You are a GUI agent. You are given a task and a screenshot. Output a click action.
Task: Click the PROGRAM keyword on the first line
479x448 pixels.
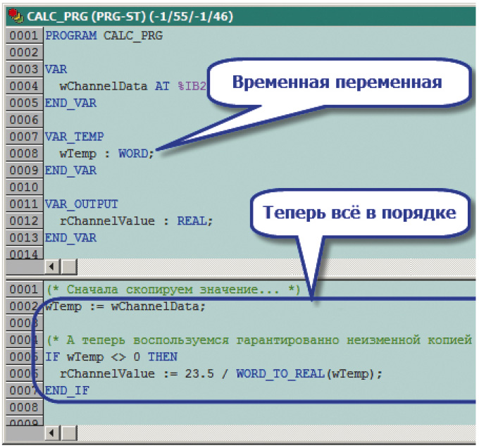(71, 35)
